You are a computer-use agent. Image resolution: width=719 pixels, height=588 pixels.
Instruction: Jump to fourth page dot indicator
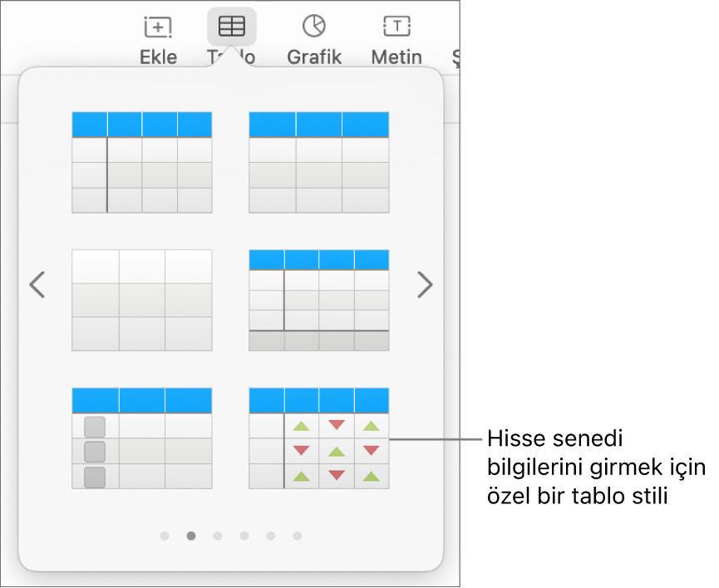[244, 536]
